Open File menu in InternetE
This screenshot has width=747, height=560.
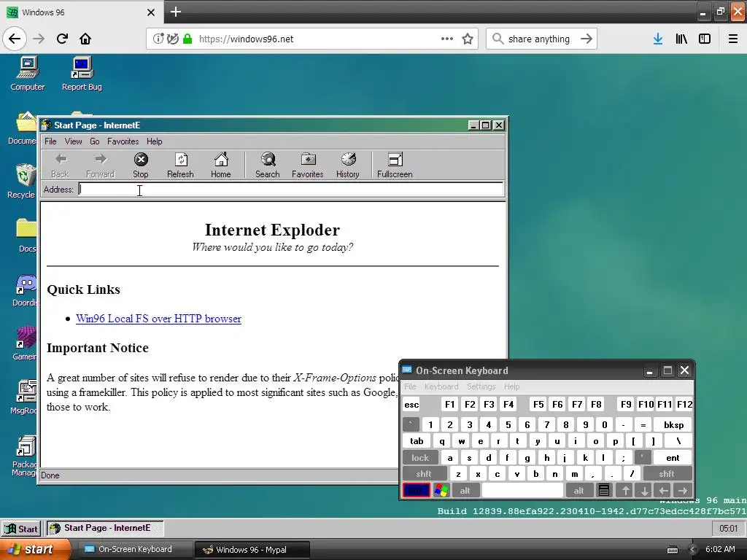click(x=50, y=141)
